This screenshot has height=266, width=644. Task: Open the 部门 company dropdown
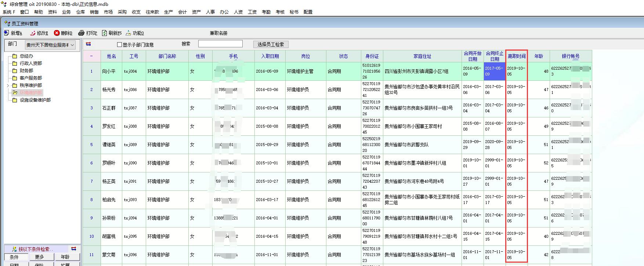(72, 45)
